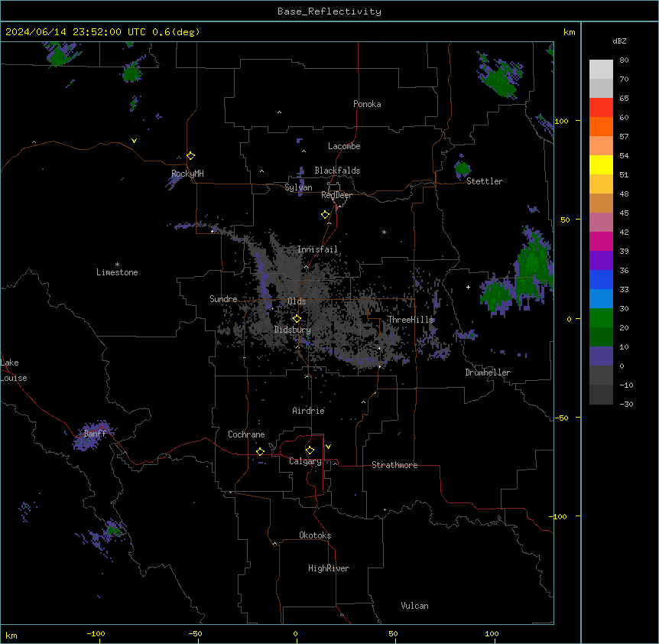
Task: Click the yellow marker below Cochrane label
Action: pos(260,451)
